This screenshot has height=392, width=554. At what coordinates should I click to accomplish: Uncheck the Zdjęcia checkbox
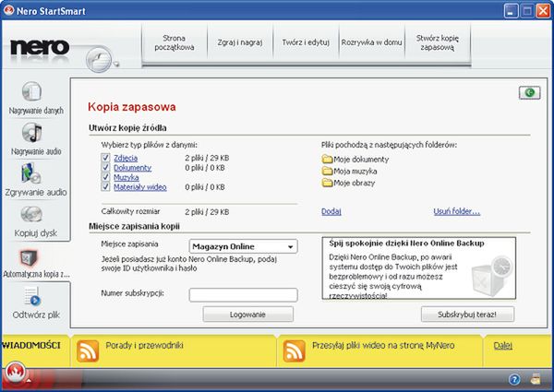[x=105, y=158]
